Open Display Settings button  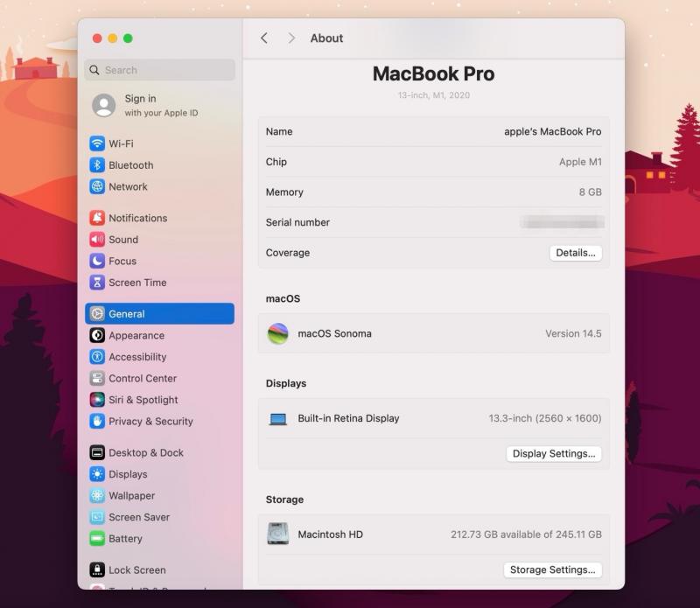[553, 454]
